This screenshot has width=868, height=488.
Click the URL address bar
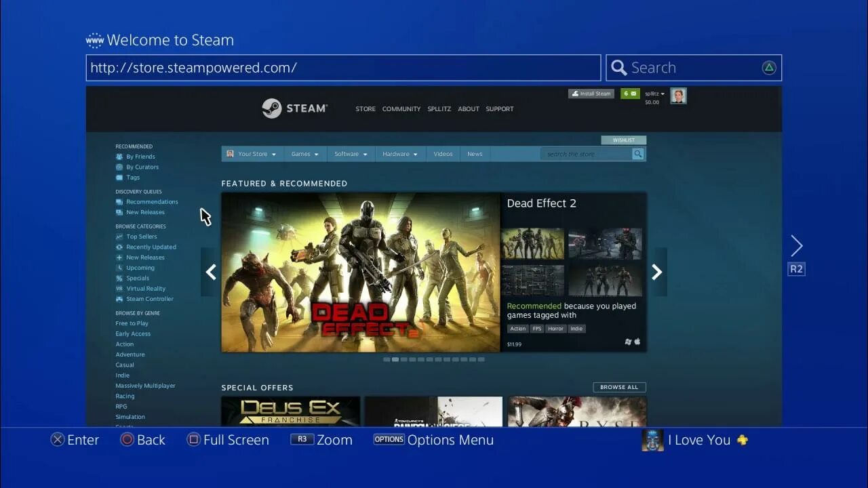[343, 68]
